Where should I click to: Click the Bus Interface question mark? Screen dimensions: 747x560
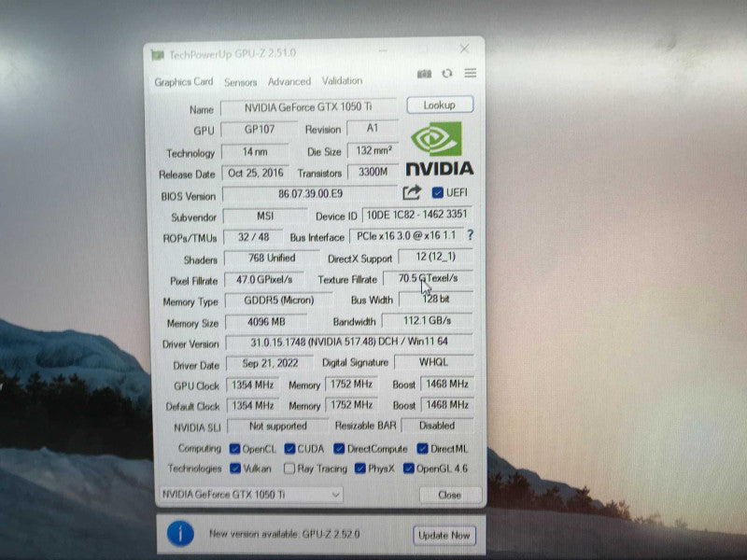tap(471, 235)
